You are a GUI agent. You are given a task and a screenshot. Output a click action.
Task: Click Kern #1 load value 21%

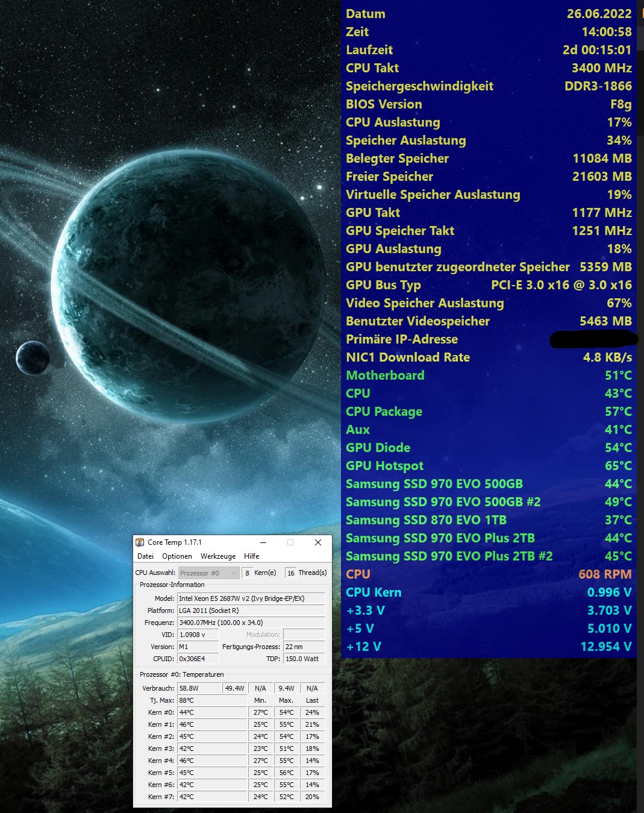pos(312,724)
